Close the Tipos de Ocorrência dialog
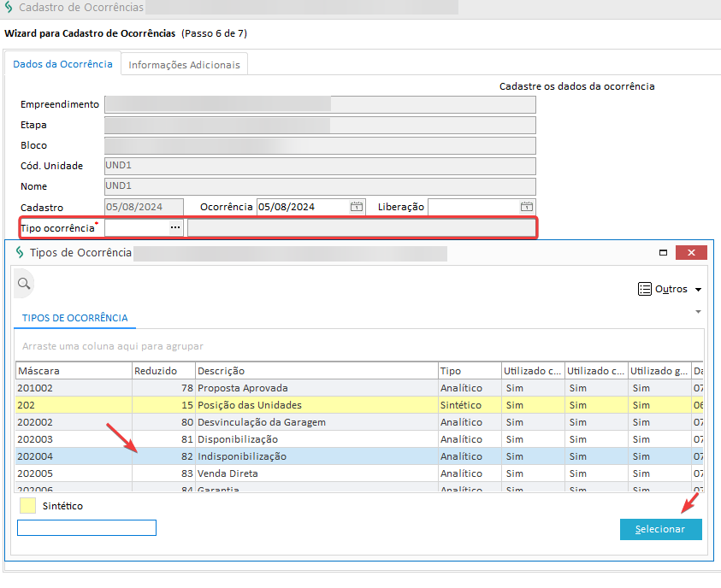721x588 pixels. 691,253
